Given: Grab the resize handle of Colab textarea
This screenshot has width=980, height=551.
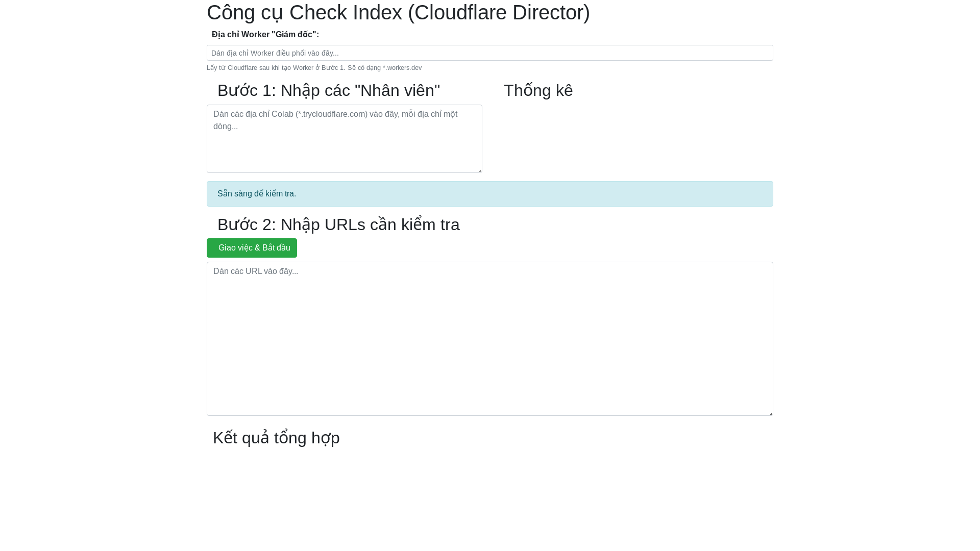Looking at the screenshot, I should tap(479, 170).
